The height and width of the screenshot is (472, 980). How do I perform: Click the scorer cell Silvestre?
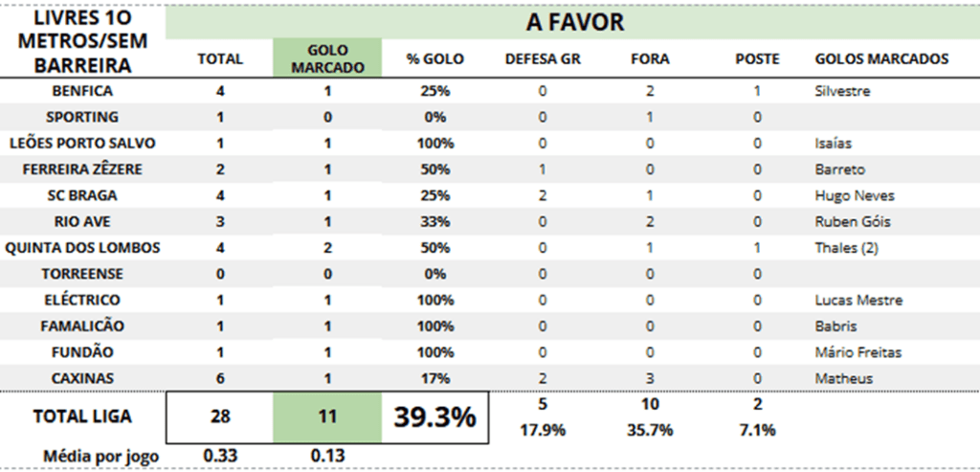pos(842,92)
